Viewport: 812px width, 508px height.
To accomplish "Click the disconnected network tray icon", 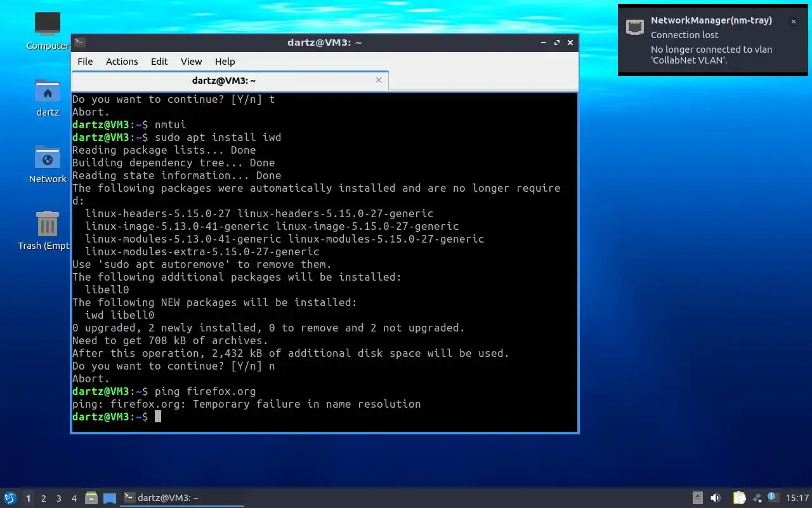I will pos(757,498).
